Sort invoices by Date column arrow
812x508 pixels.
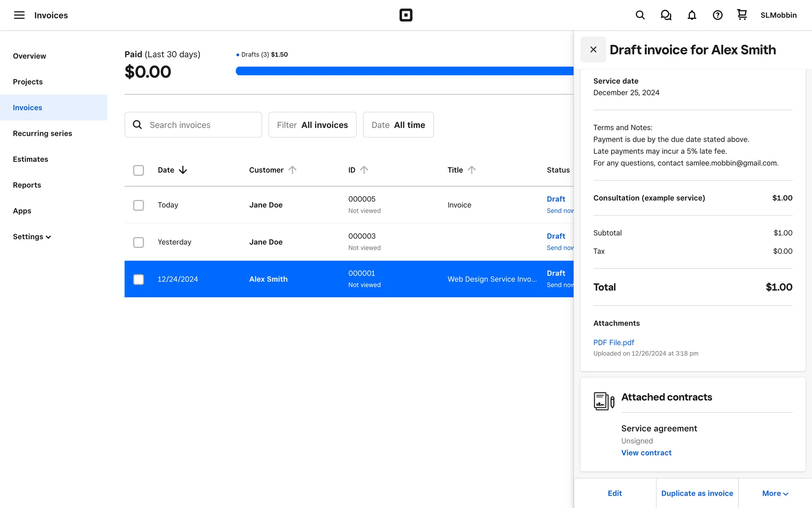pos(183,170)
